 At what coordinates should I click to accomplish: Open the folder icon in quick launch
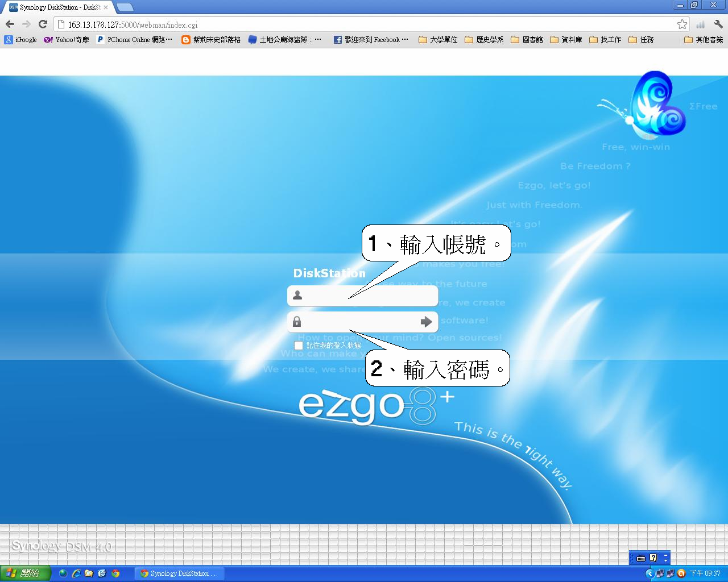[x=89, y=573]
